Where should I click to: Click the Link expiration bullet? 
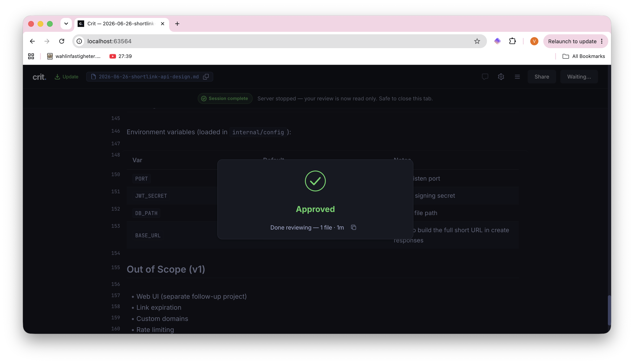click(x=159, y=307)
